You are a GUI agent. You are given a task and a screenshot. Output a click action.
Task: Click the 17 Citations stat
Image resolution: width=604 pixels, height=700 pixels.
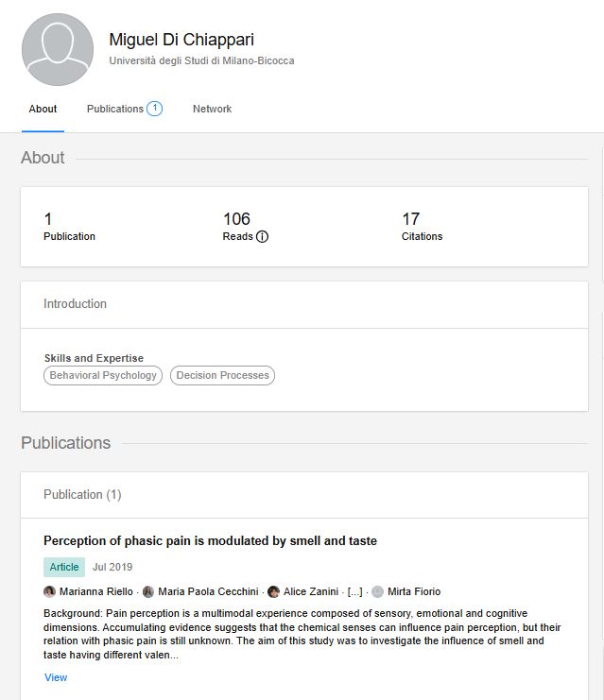point(422,227)
